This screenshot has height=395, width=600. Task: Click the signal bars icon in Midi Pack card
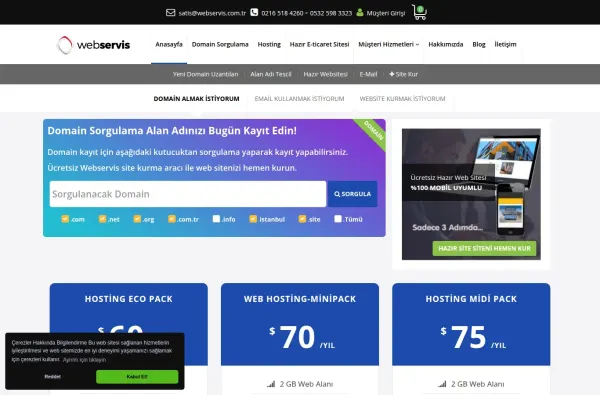tap(442, 384)
